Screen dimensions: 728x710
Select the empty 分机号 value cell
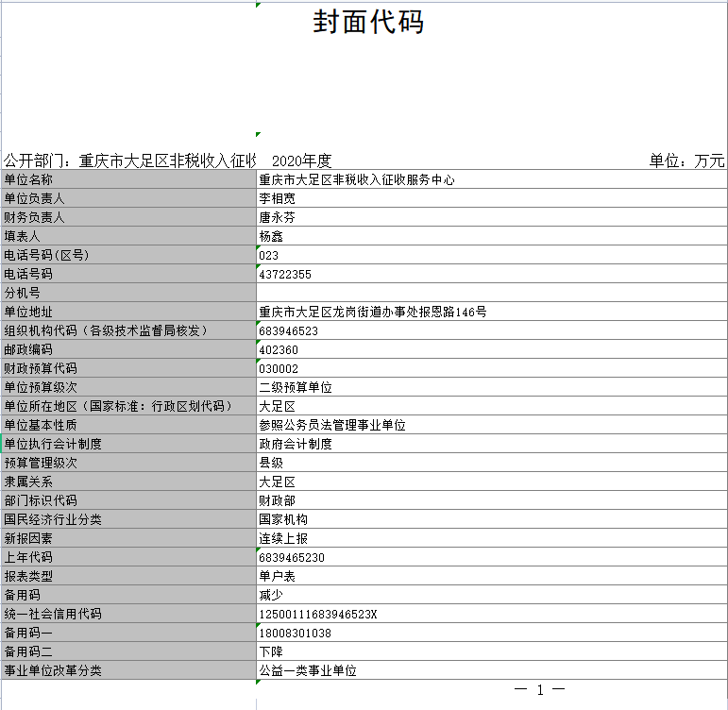491,293
